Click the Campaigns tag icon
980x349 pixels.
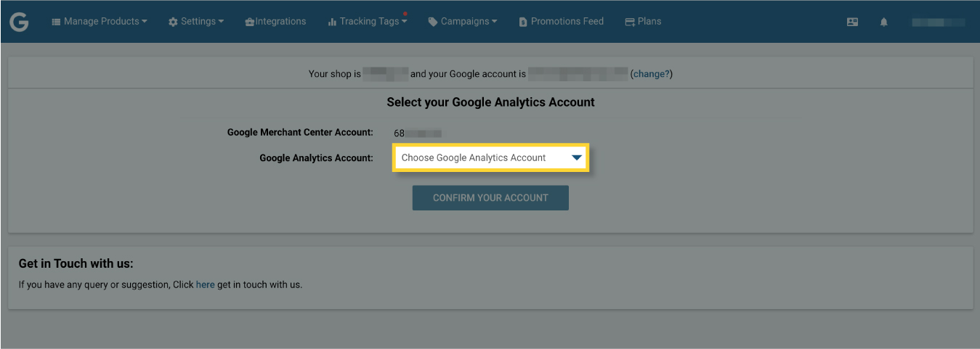[x=433, y=22]
